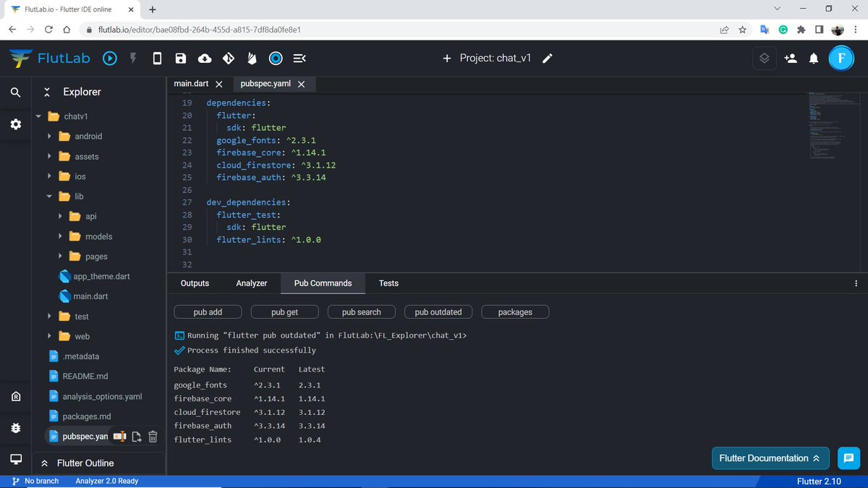
Task: Click the cloud download icon
Action: [205, 59]
